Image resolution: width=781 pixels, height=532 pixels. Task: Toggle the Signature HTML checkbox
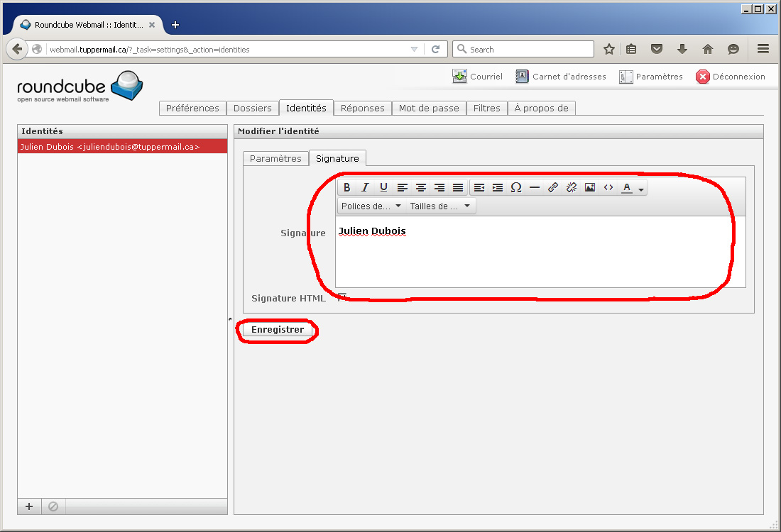(x=342, y=297)
